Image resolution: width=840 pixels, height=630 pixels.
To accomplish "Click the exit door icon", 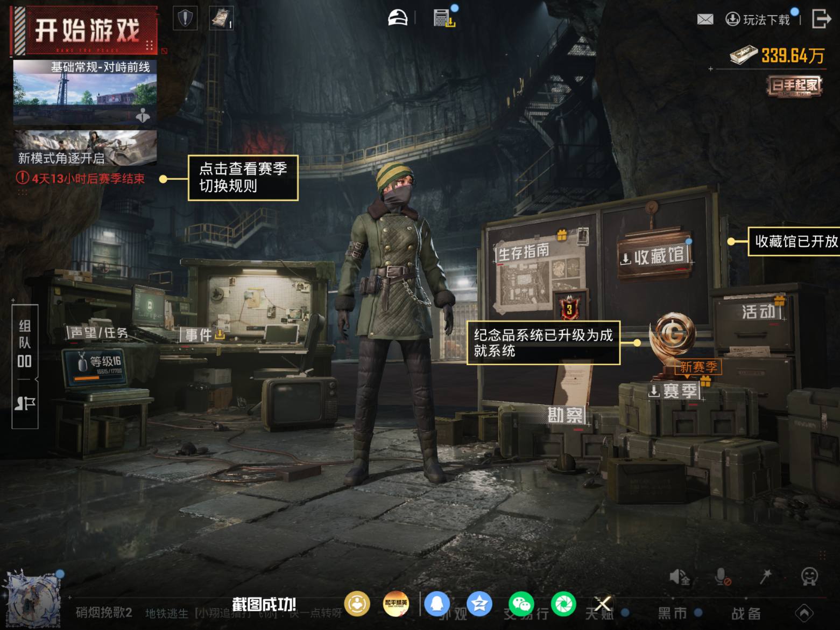I will pos(821,19).
